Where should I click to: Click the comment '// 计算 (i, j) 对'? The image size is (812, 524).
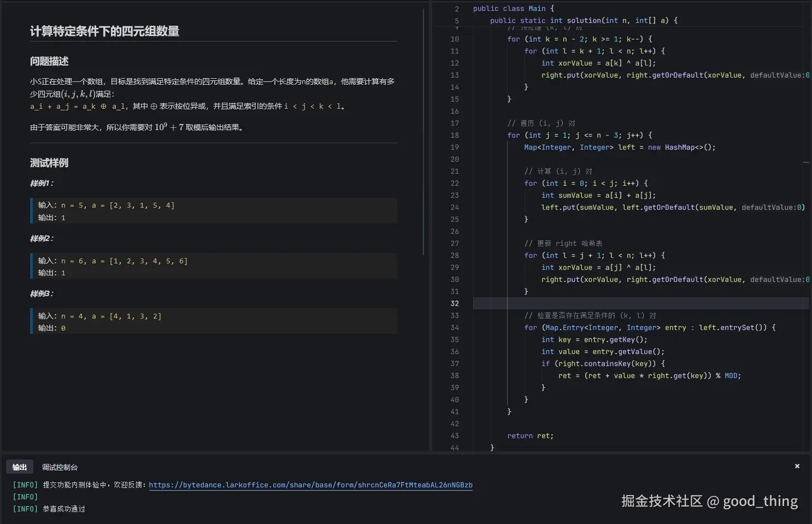(558, 171)
